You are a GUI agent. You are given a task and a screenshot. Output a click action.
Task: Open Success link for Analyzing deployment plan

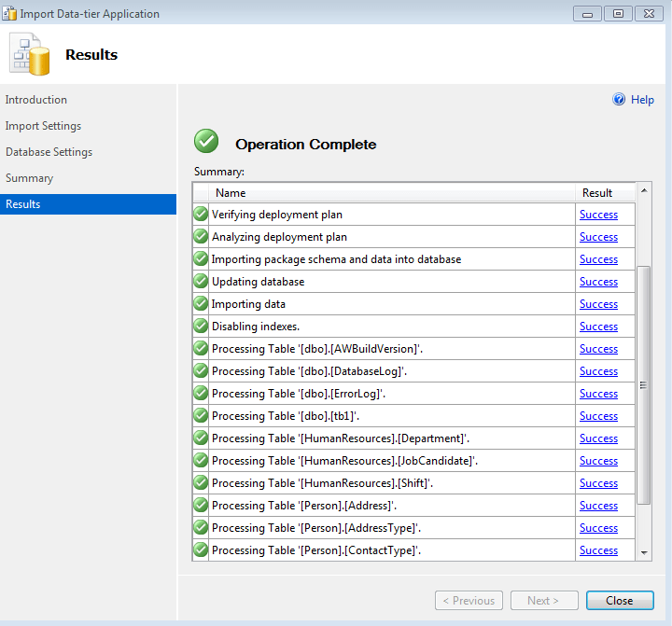click(598, 237)
